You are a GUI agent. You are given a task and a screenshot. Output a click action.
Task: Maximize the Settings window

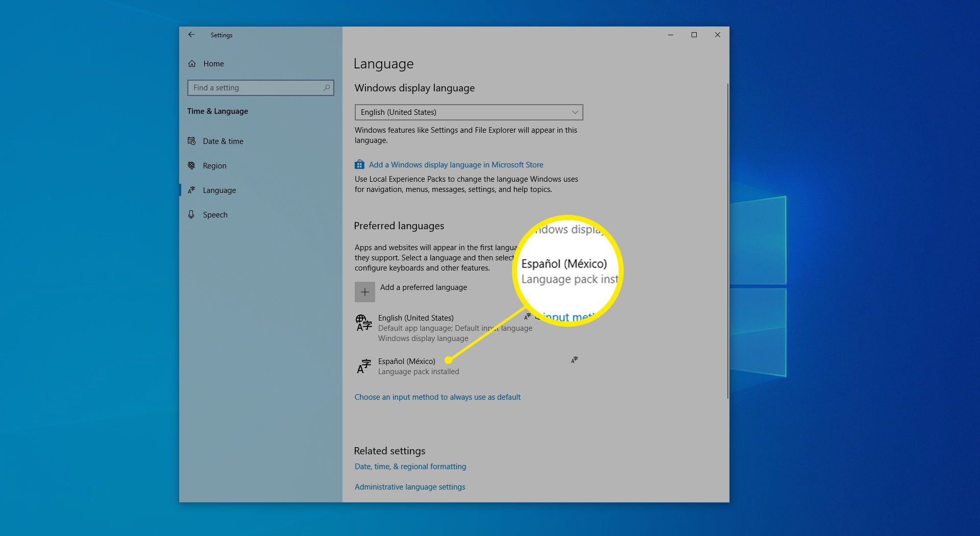(x=694, y=35)
